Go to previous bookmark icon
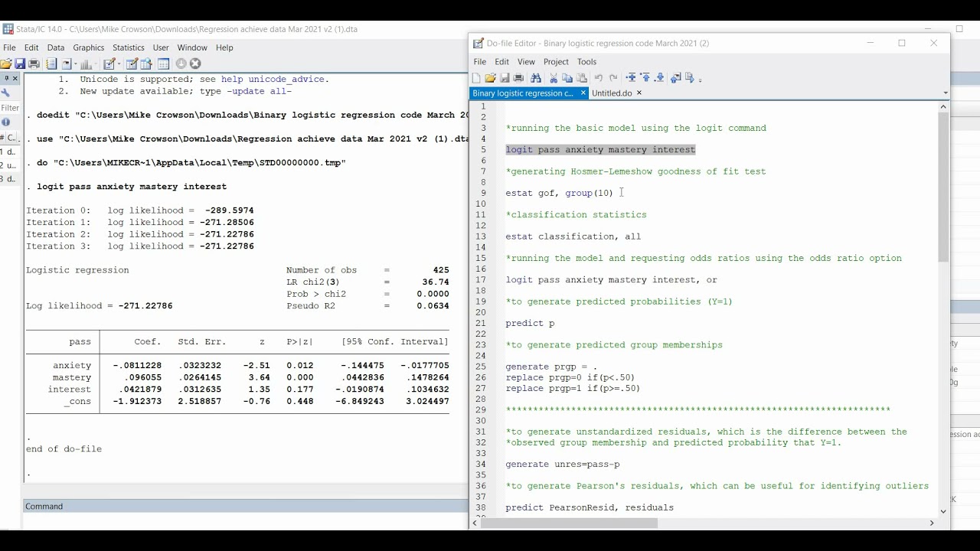Screen dimensions: 980x551 click(645, 78)
